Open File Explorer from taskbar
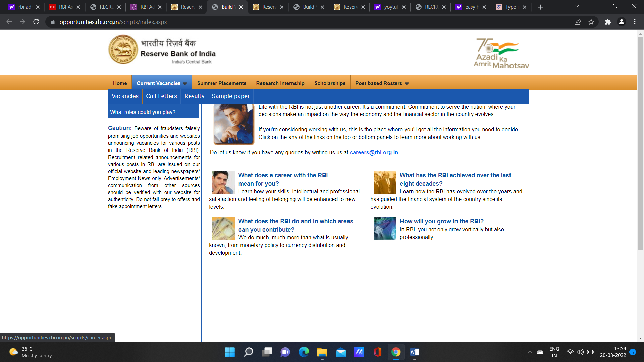The height and width of the screenshot is (362, 644). click(322, 352)
